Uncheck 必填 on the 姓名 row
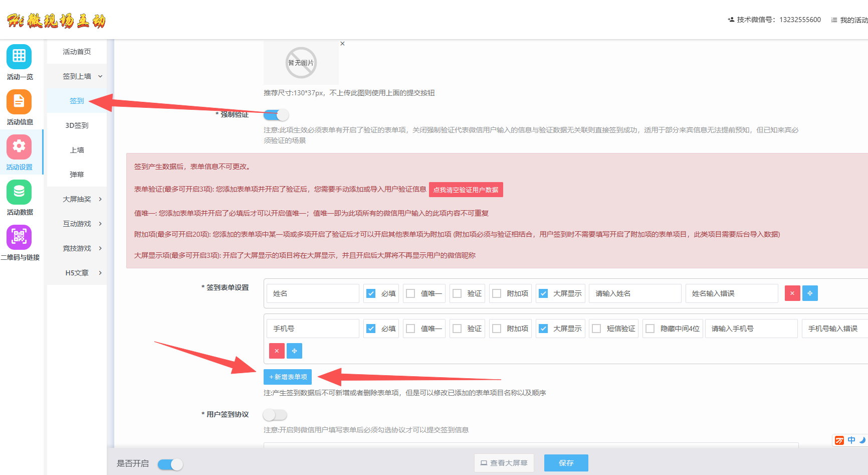The image size is (868, 475). pos(371,293)
